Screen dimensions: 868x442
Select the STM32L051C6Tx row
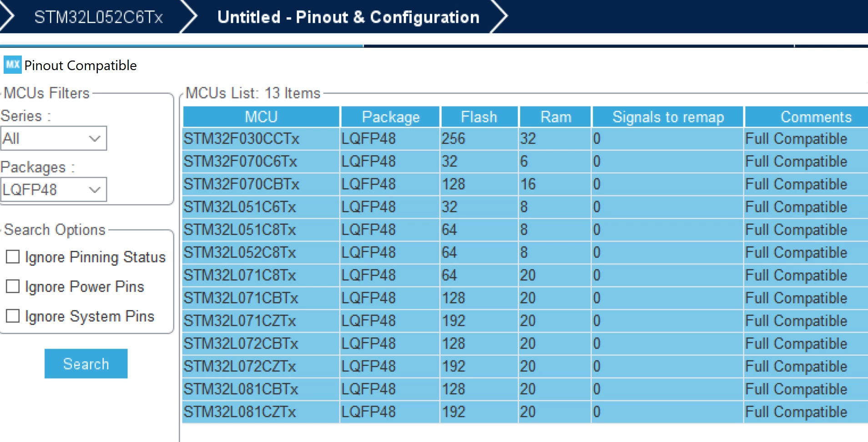(x=525, y=207)
